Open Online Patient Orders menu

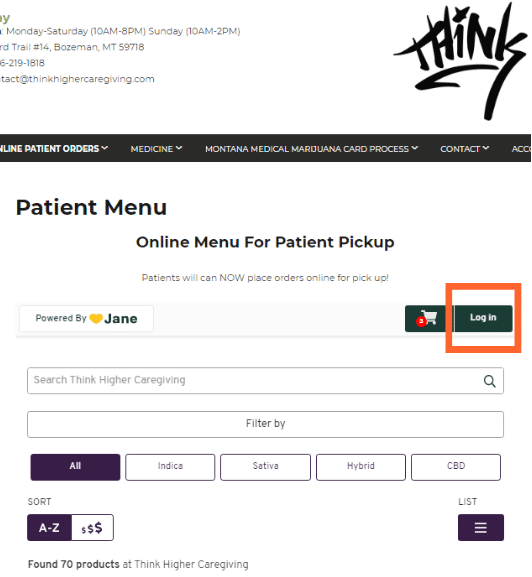[54, 149]
